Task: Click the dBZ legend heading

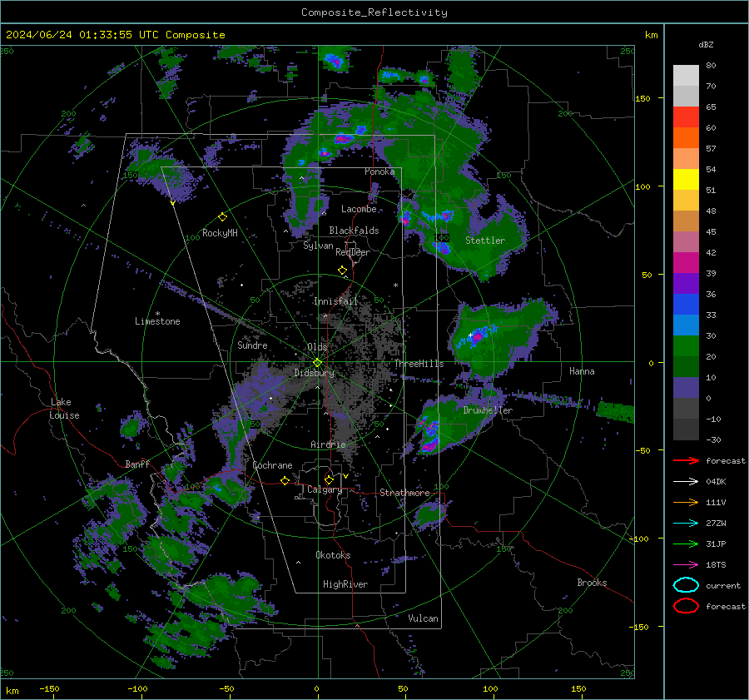Action: pyautogui.click(x=706, y=44)
